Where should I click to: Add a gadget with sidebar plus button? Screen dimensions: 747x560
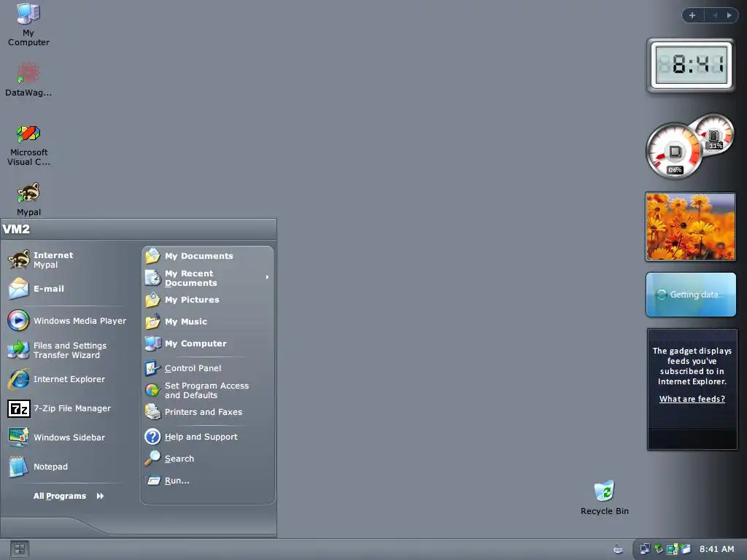[692, 15]
